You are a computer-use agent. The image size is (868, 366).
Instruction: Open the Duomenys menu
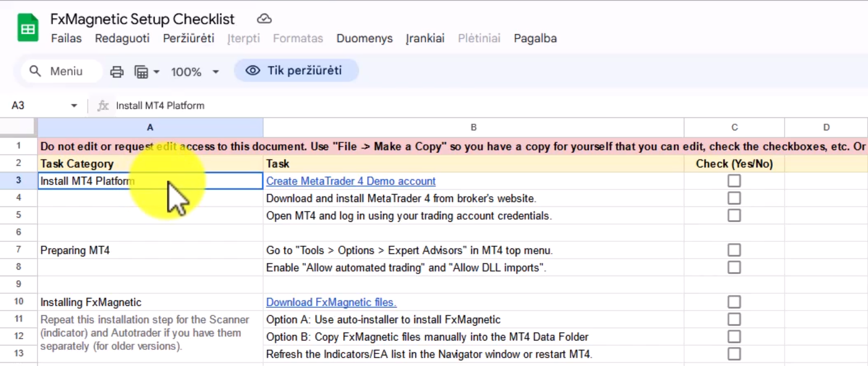pos(364,38)
